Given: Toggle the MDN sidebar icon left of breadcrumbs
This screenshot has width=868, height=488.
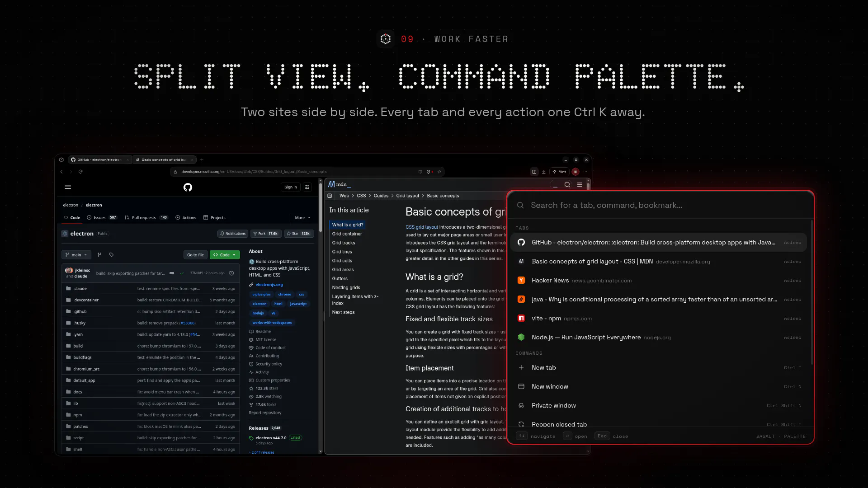Looking at the screenshot, I should point(330,196).
